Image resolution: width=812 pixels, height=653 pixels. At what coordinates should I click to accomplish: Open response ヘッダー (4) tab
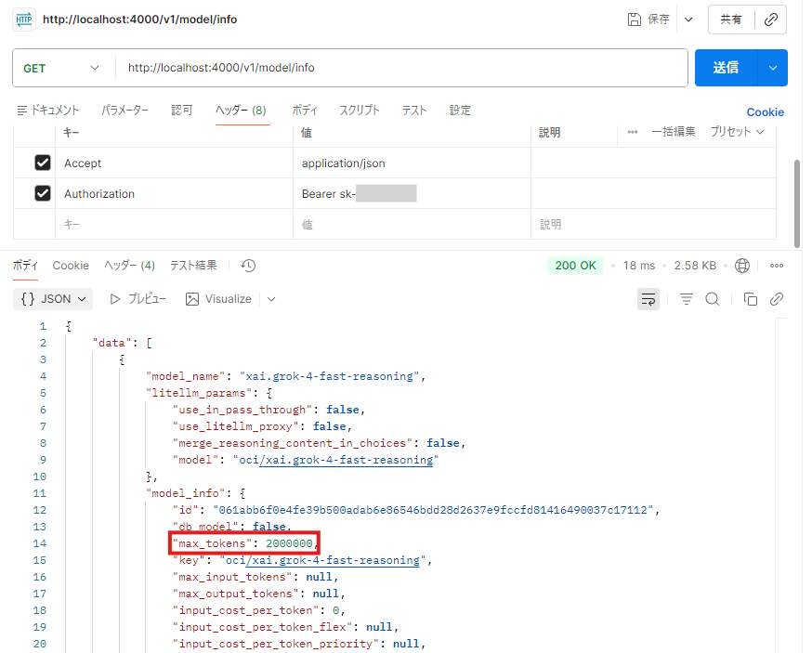[x=129, y=266]
